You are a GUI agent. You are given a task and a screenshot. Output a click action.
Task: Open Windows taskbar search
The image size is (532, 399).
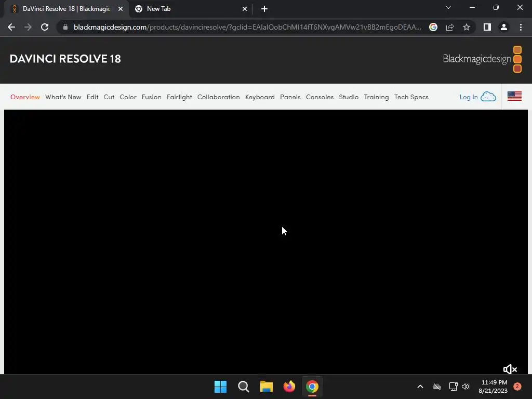pos(244,387)
